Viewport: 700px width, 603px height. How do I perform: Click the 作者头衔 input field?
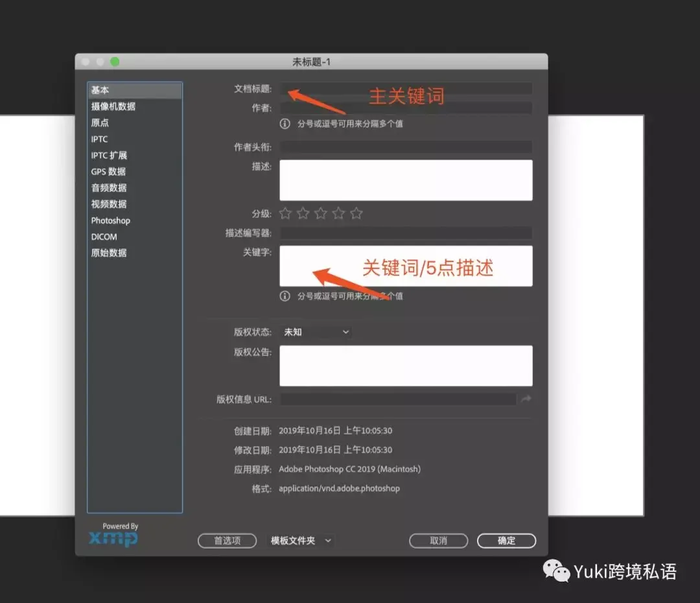pos(406,147)
